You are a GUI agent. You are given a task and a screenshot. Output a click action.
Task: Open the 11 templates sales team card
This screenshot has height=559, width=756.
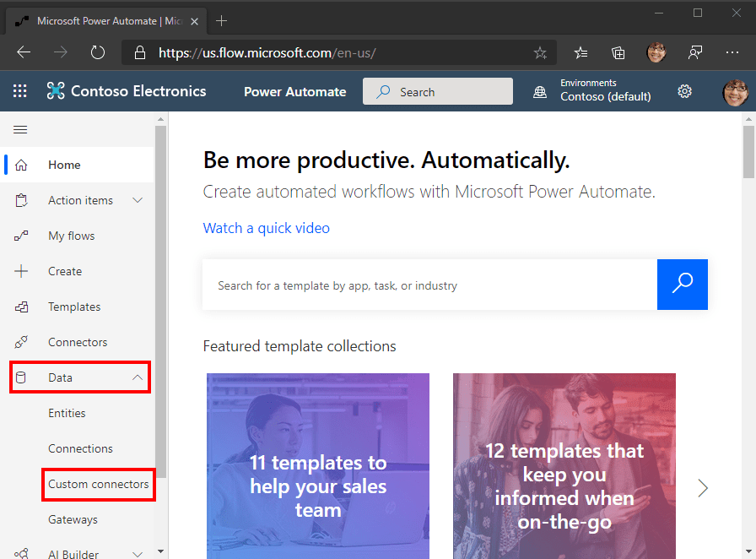click(318, 466)
